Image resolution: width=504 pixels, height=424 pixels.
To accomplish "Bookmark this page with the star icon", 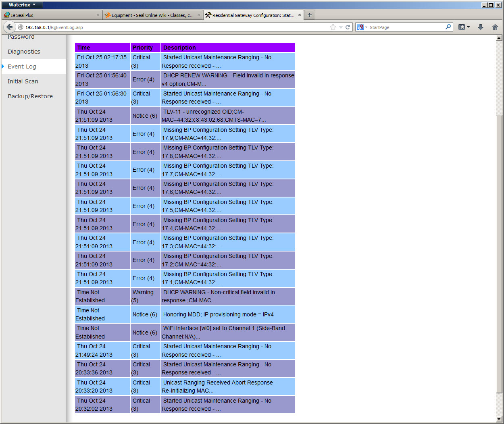I will click(x=333, y=27).
